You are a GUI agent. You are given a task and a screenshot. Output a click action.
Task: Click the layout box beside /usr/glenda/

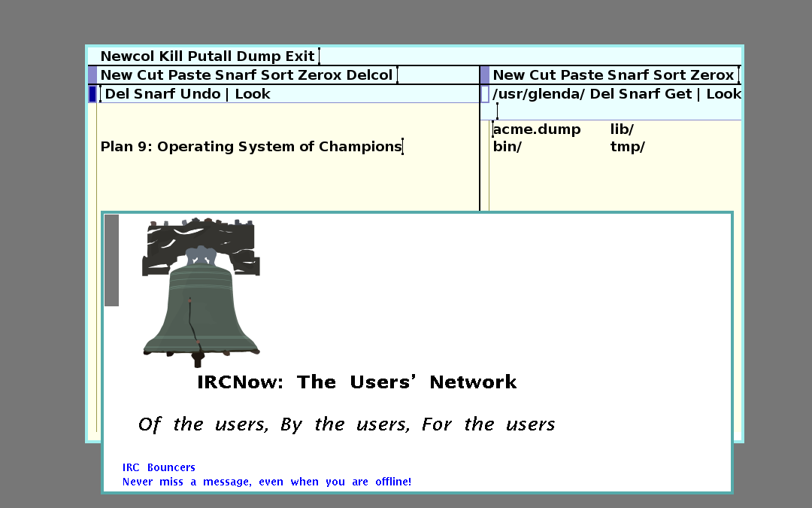[x=485, y=94]
